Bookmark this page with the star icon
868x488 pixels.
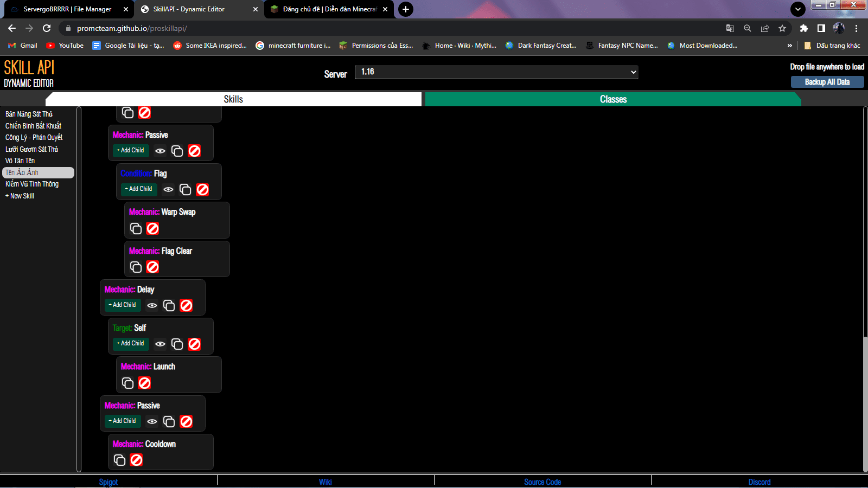coord(782,28)
